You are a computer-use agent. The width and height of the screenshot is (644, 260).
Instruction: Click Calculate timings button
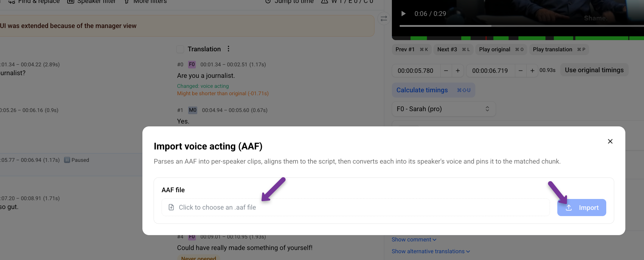tap(433, 90)
